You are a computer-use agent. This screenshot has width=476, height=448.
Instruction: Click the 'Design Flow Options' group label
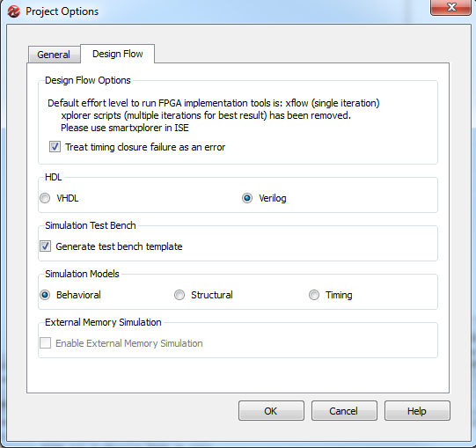pyautogui.click(x=88, y=80)
